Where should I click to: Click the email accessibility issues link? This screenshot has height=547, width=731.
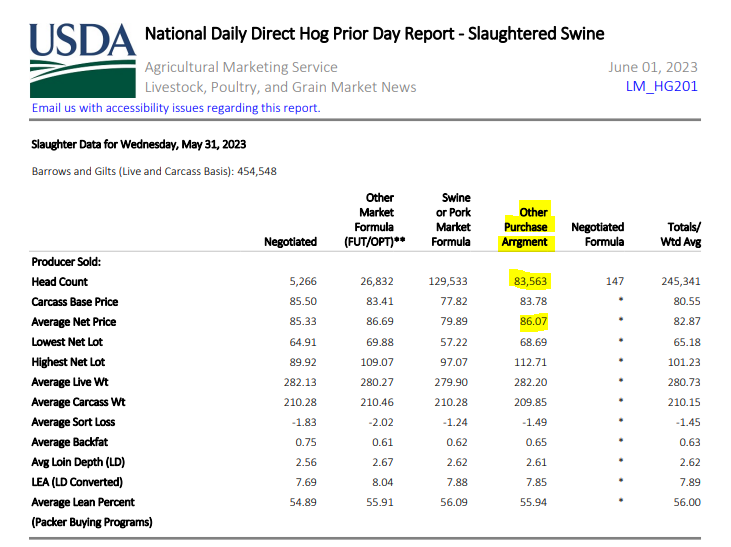[176, 108]
